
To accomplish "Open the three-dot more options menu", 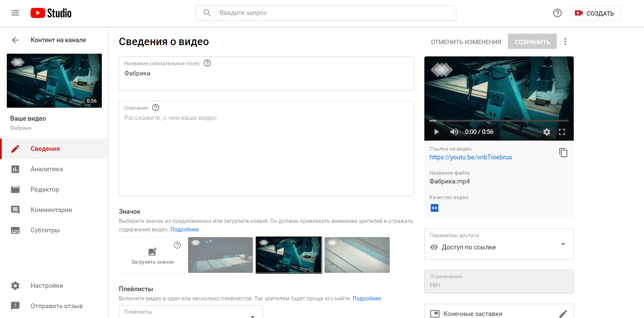I will coord(565,41).
